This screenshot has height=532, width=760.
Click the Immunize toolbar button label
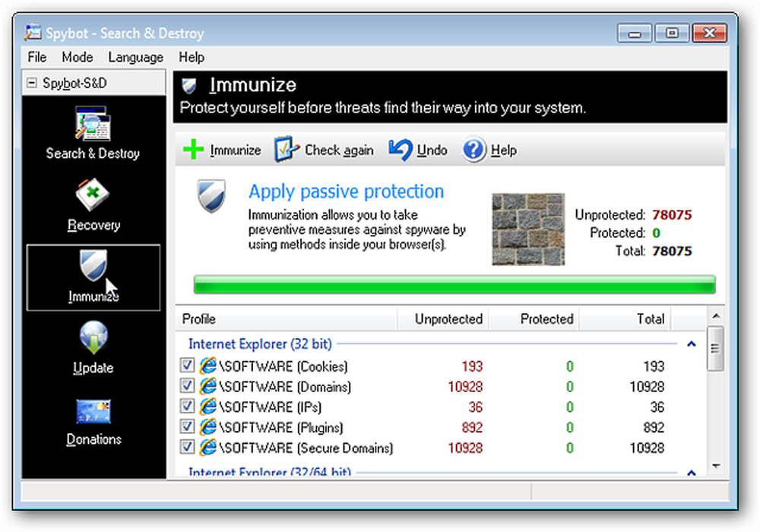point(236,150)
